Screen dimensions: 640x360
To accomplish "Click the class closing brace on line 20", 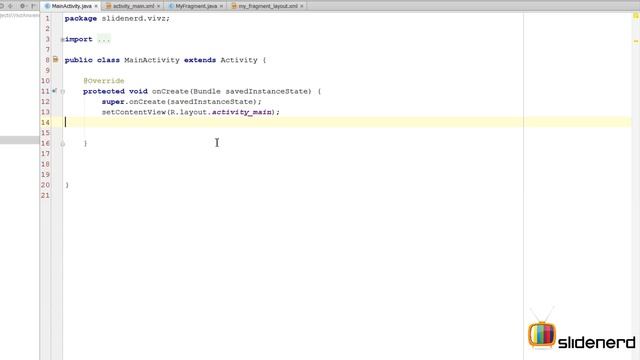I will [x=67, y=185].
